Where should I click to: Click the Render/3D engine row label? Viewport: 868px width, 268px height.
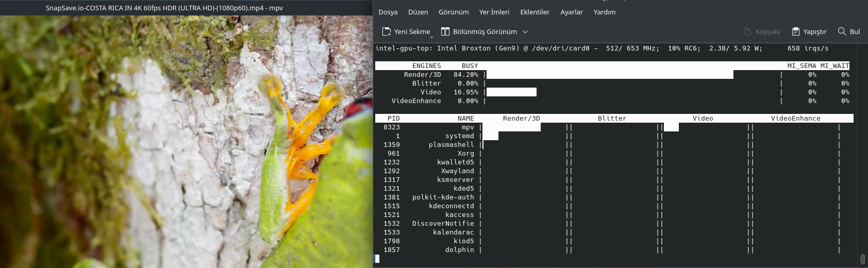click(x=423, y=75)
